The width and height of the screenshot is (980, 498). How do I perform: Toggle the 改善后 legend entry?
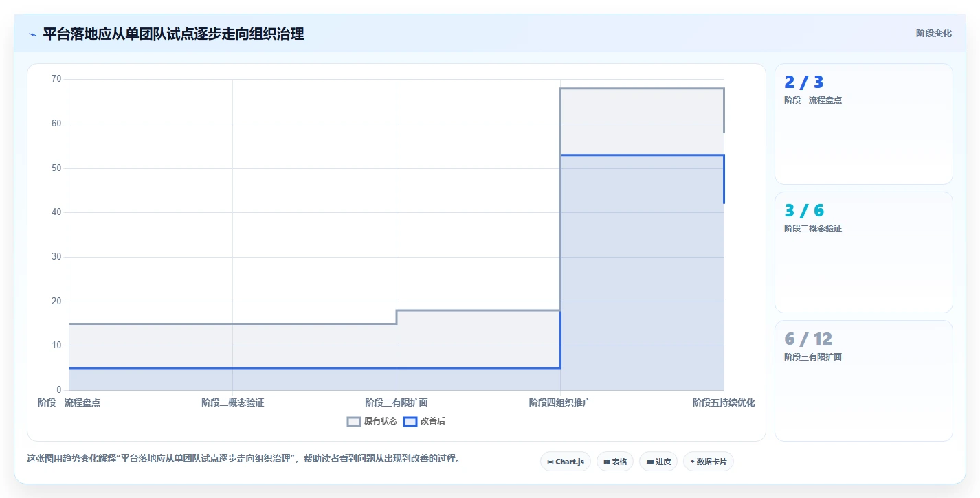424,421
